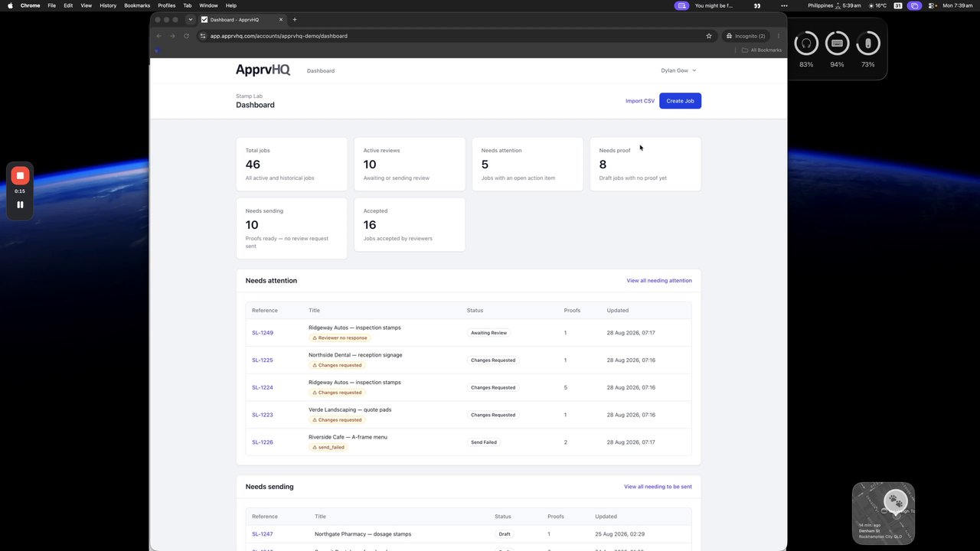Select the Dashboard navigation item
The height and width of the screenshot is (551, 980).
(x=321, y=70)
